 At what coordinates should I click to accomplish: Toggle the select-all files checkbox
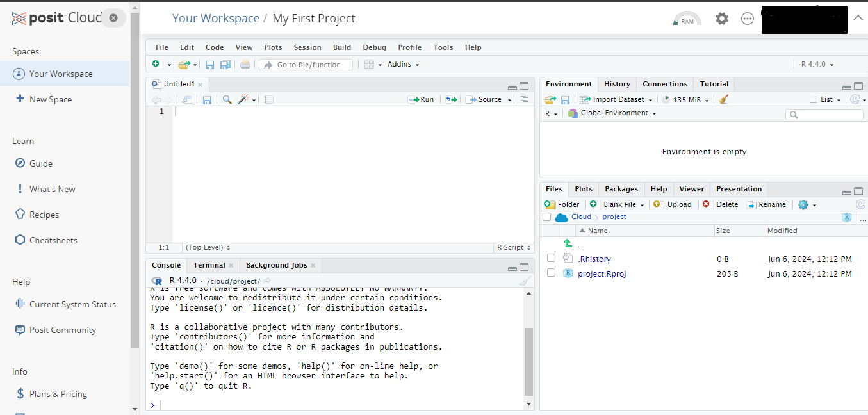click(x=546, y=217)
